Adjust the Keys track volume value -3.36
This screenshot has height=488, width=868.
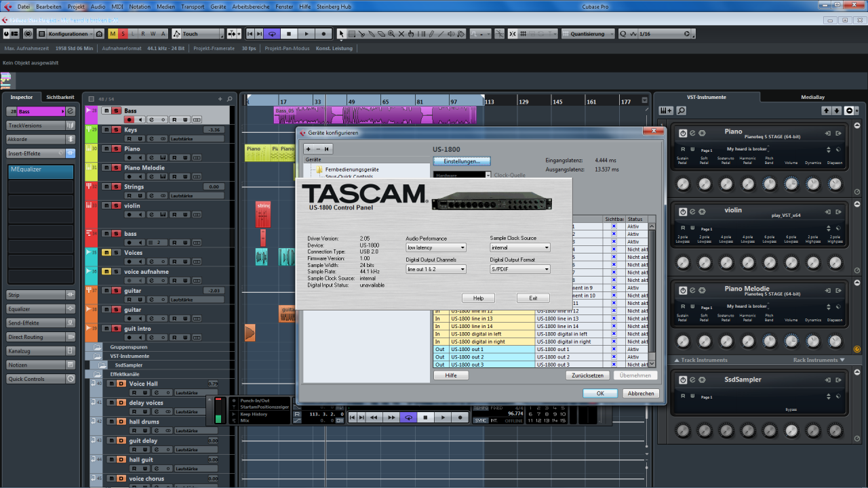[214, 129]
